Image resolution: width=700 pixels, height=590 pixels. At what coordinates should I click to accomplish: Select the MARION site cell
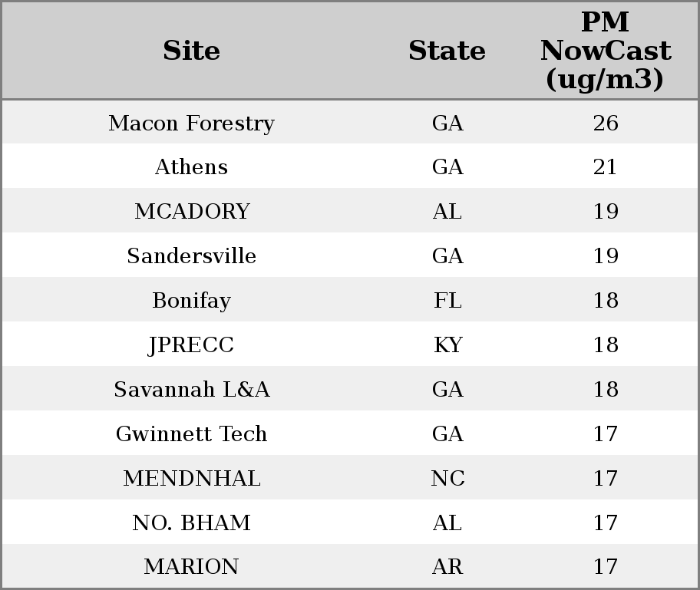coord(191,567)
